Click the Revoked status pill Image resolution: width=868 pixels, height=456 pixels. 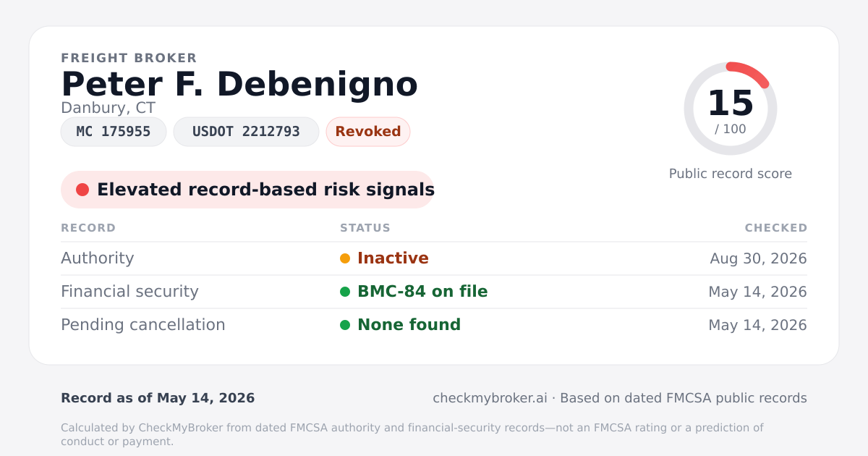coord(368,132)
